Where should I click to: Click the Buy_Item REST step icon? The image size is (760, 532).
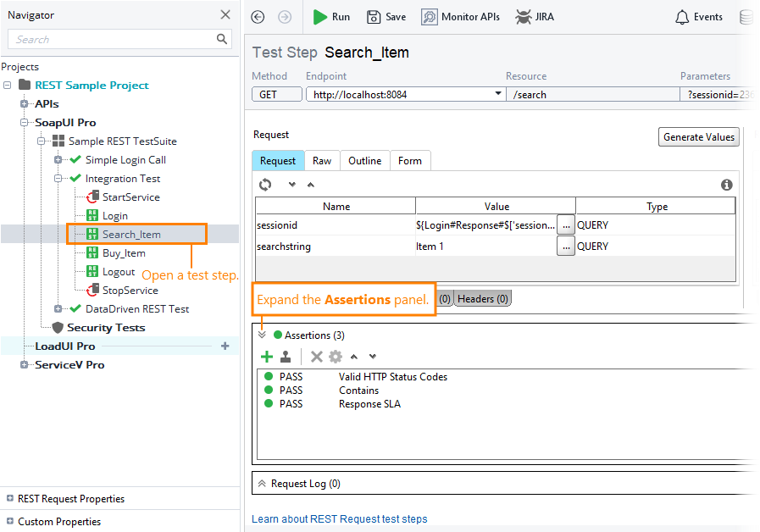tap(92, 253)
